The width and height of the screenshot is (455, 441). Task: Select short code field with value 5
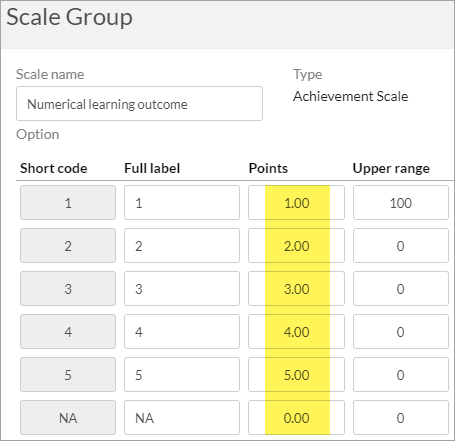pyautogui.click(x=68, y=375)
